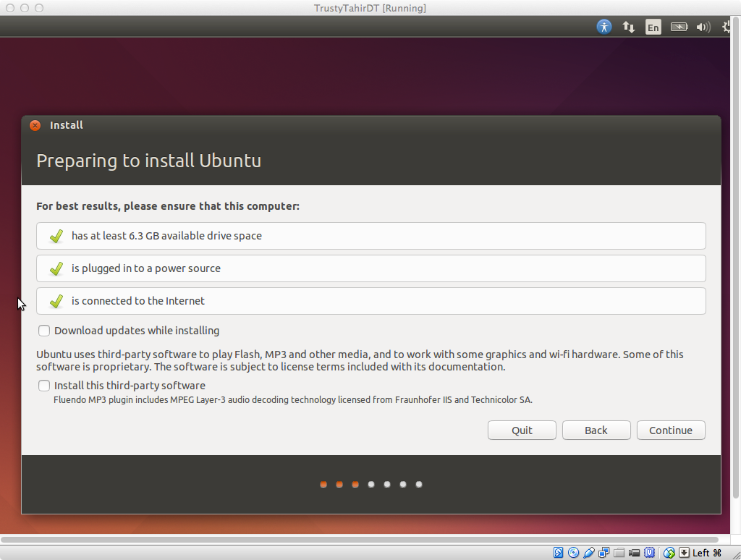Click the VirtualBox video capture icon
The width and height of the screenshot is (741, 560).
(634, 553)
